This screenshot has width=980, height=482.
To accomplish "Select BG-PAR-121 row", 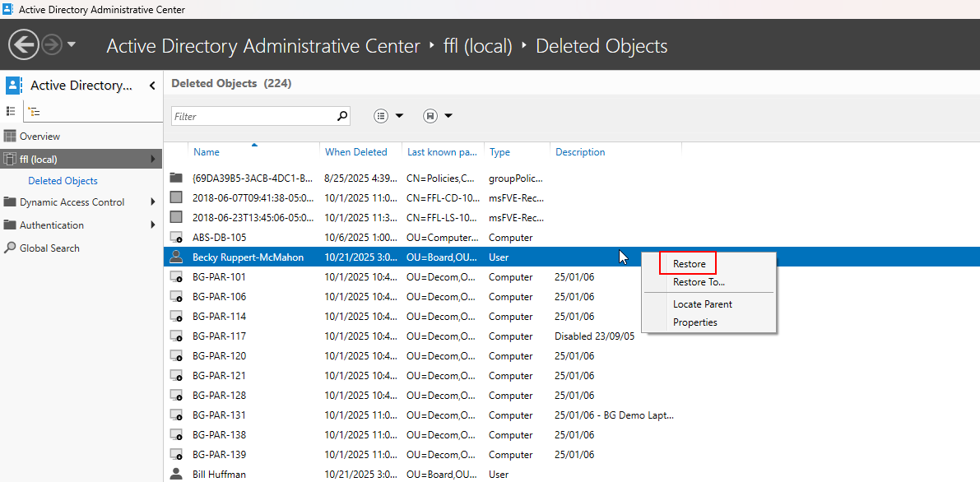I will tap(571, 376).
